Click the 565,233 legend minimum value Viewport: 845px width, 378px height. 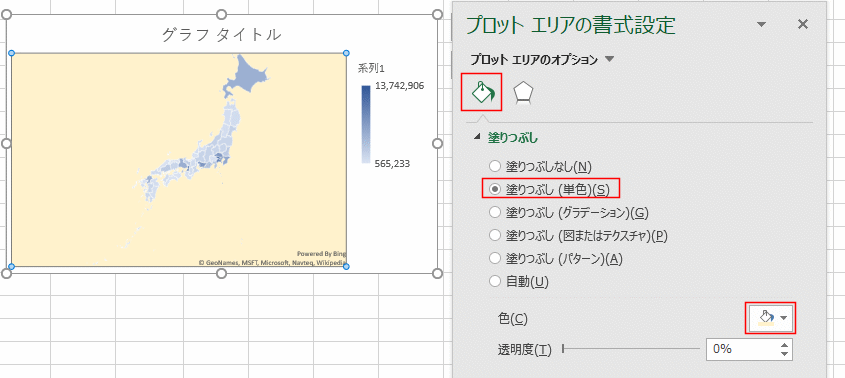tap(392, 163)
